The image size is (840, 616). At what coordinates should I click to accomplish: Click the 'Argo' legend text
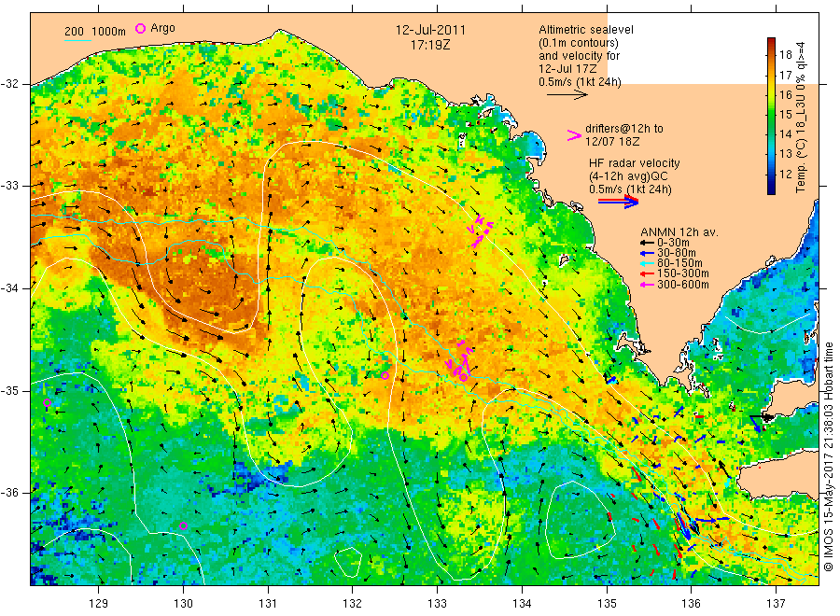pyautogui.click(x=162, y=28)
